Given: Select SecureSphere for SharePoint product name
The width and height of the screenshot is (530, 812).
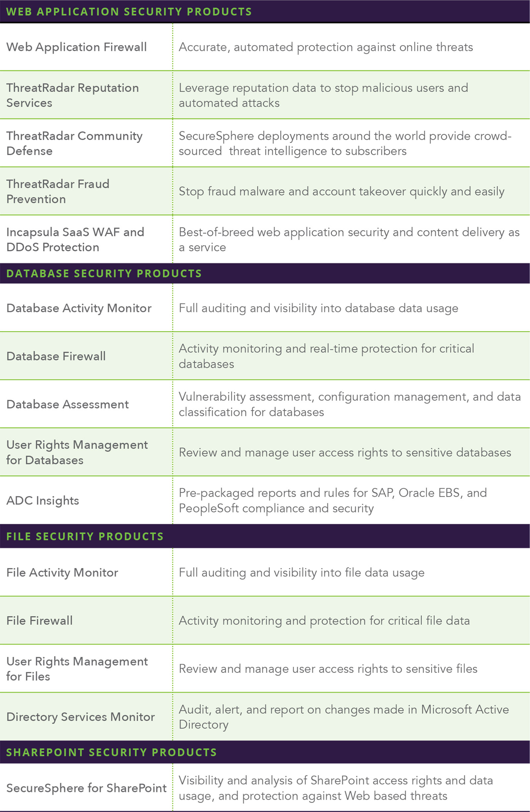Looking at the screenshot, I should 87,788.
